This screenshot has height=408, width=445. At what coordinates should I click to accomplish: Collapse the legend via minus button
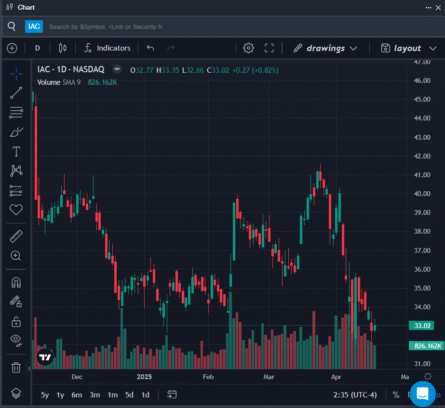tap(117, 69)
